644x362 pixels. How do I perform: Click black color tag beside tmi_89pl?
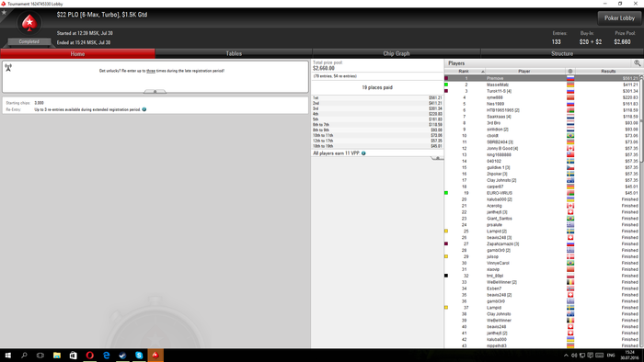[446, 276]
